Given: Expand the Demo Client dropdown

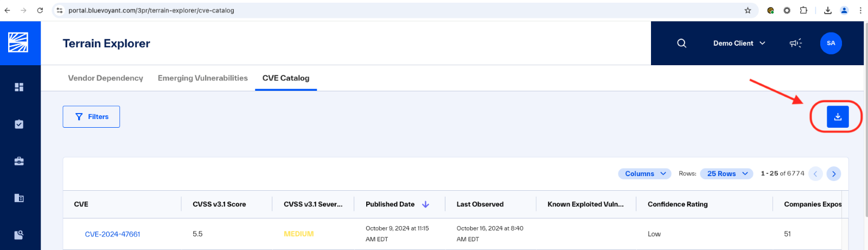Looking at the screenshot, I should (739, 43).
